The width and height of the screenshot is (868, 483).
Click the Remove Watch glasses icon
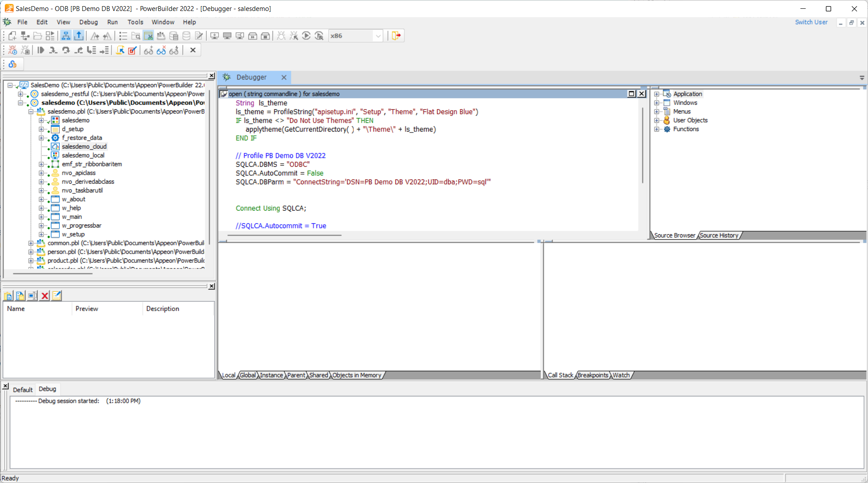tap(161, 50)
